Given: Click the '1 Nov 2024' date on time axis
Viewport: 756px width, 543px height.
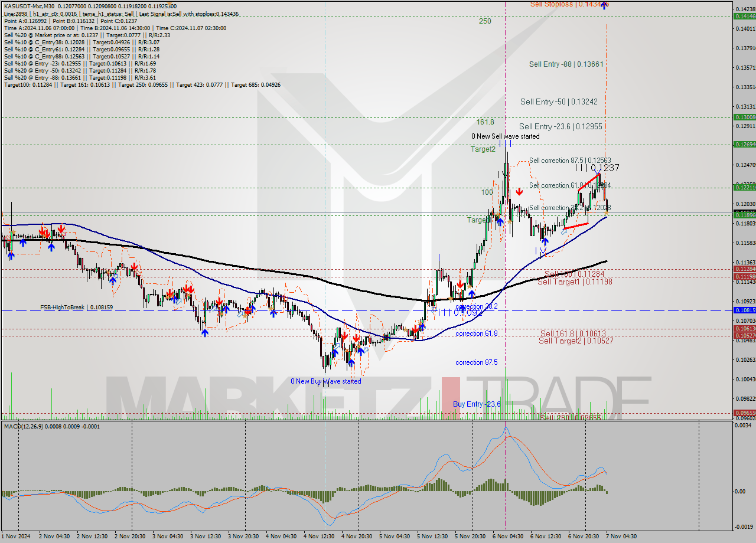Looking at the screenshot, I should tap(16, 537).
